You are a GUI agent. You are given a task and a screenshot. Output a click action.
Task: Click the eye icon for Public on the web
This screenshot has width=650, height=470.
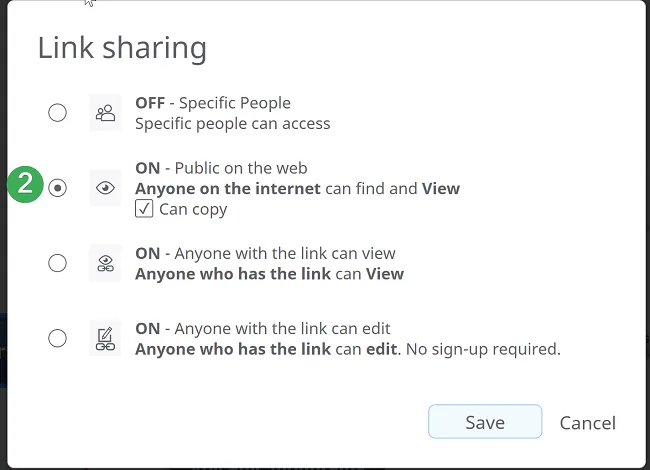[x=105, y=188]
